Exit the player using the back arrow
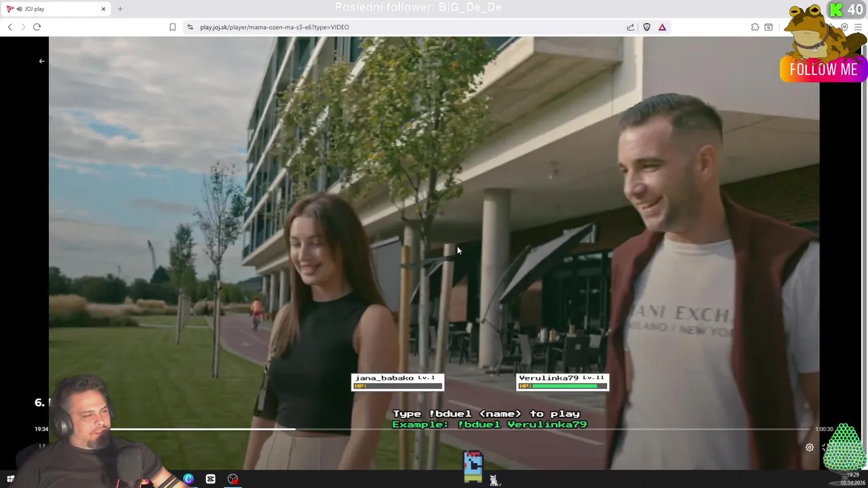The image size is (868, 488). click(x=41, y=61)
